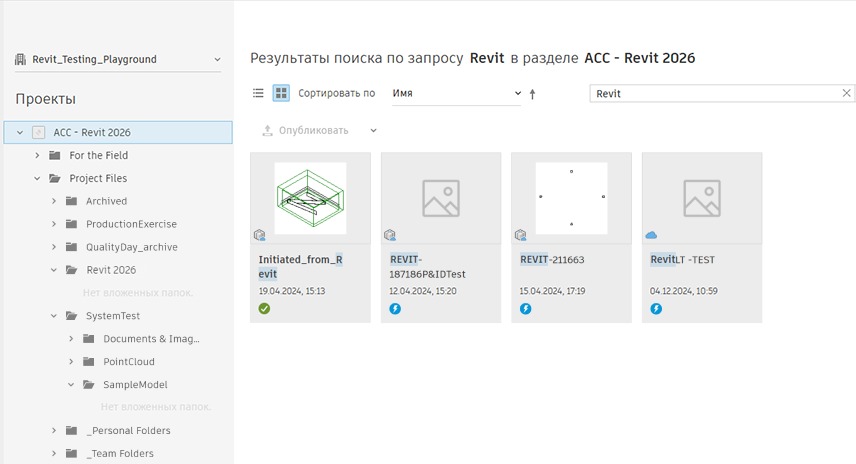
Task: Open the Initiated_from_Revit model thumbnail
Action: click(x=310, y=198)
